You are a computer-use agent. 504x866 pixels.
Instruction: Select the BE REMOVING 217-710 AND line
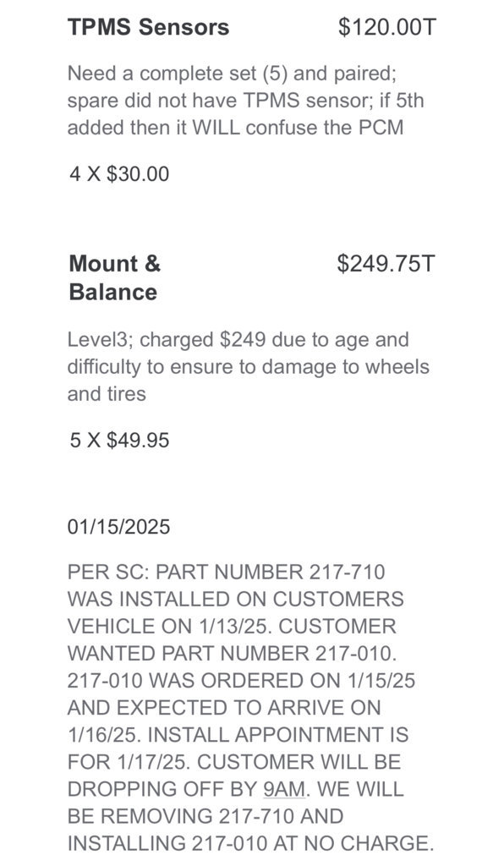tap(205, 816)
